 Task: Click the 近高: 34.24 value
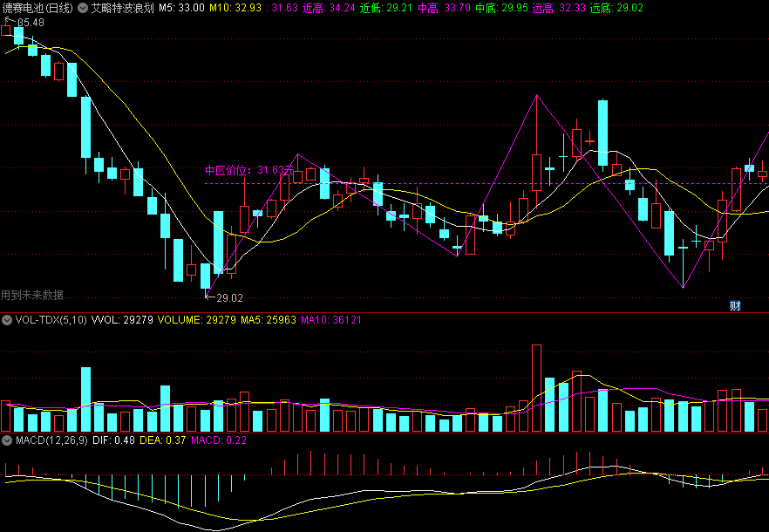(329, 8)
